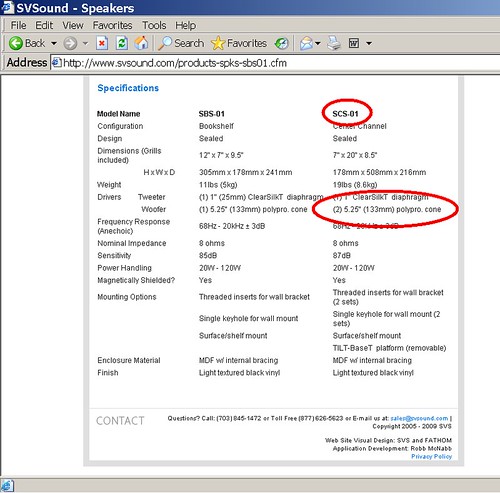Click the '87dB' sensitivity value

pos(342,255)
